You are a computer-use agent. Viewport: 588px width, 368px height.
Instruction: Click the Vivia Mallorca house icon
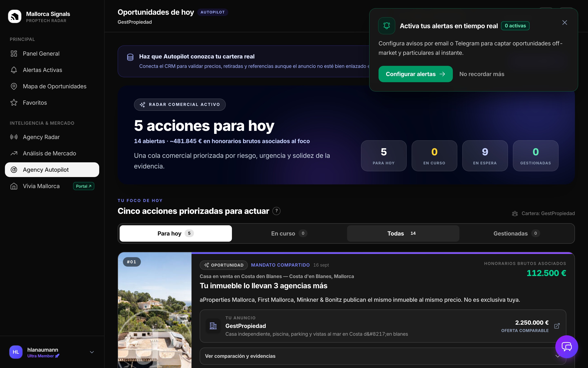click(x=14, y=186)
